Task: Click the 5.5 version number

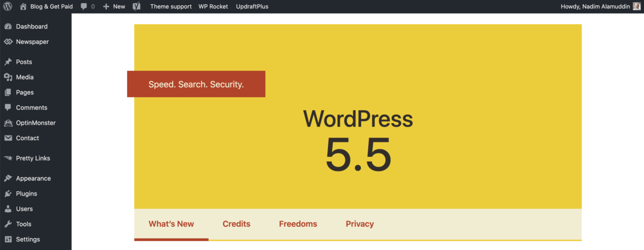Action: (358, 154)
